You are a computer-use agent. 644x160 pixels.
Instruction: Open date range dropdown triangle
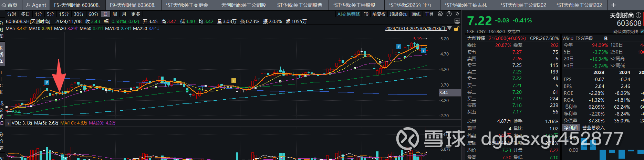[x=449, y=28]
